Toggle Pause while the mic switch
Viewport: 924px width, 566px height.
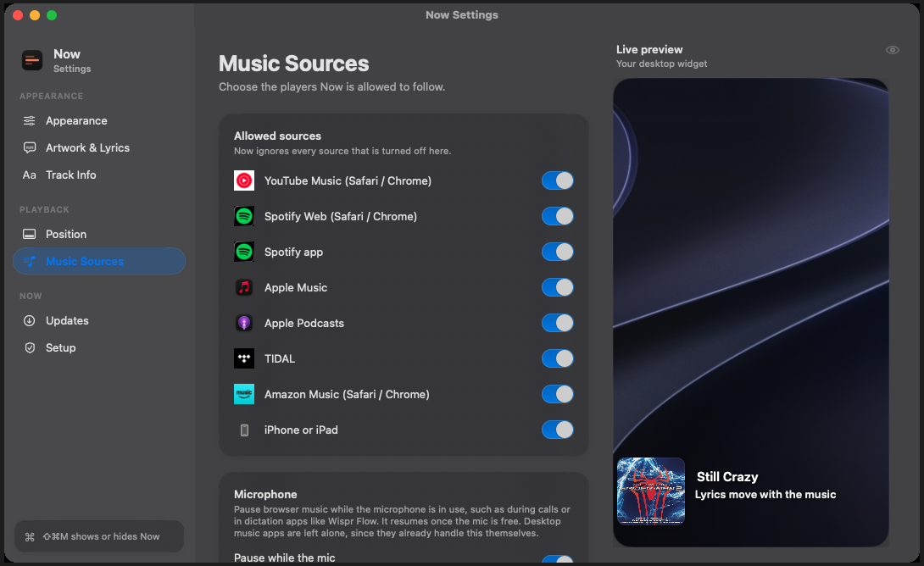coord(558,559)
